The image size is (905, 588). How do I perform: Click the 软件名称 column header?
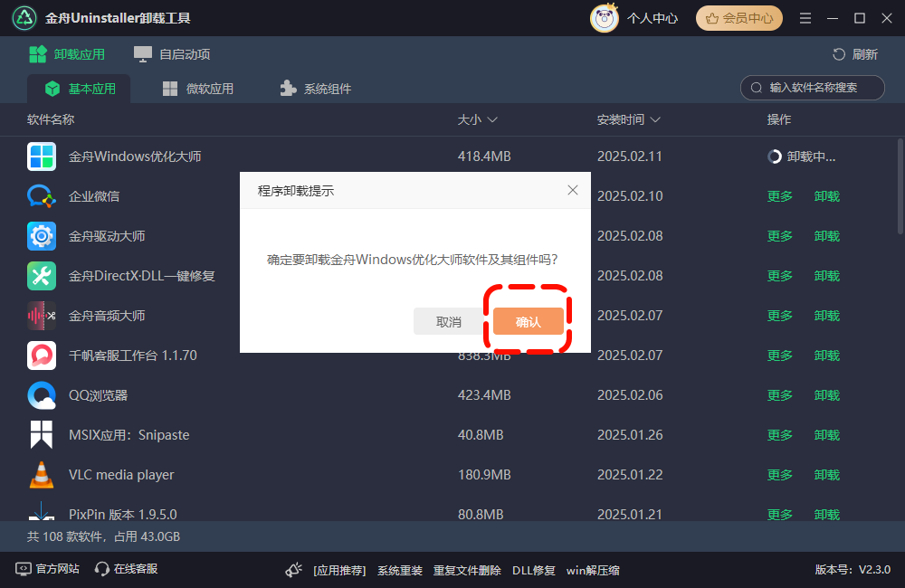(51, 119)
